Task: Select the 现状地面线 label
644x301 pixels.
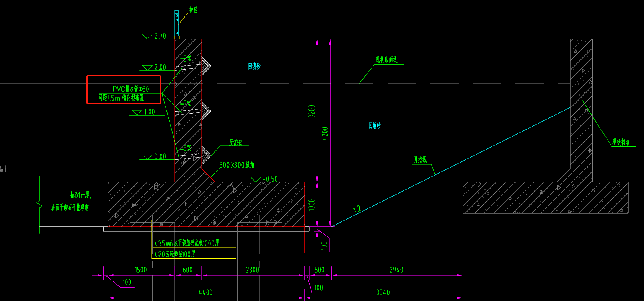Action: tap(386, 60)
